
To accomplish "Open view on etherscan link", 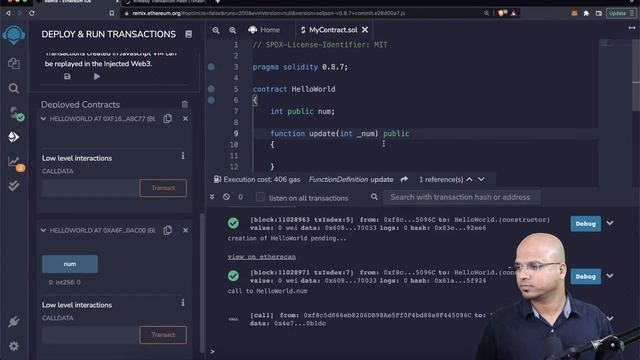I will point(262,256).
